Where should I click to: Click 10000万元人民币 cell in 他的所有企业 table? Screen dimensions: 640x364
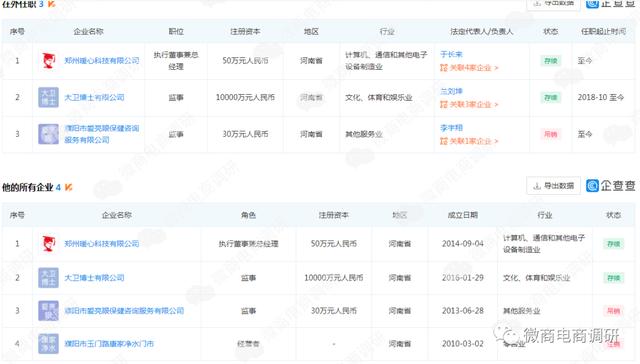pos(333,278)
